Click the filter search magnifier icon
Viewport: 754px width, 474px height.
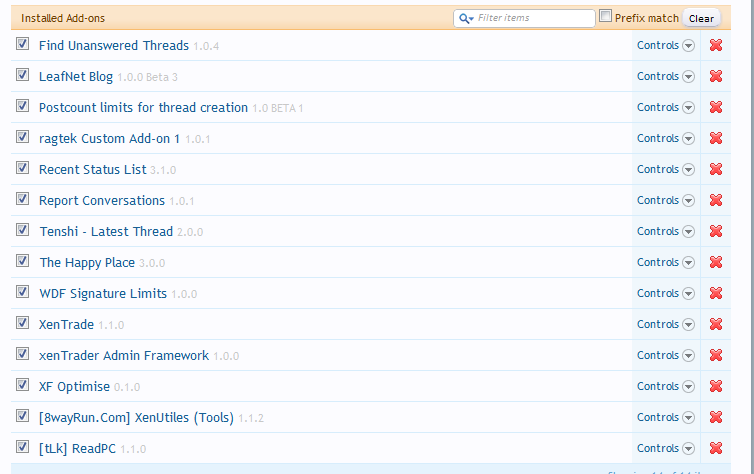pos(465,18)
